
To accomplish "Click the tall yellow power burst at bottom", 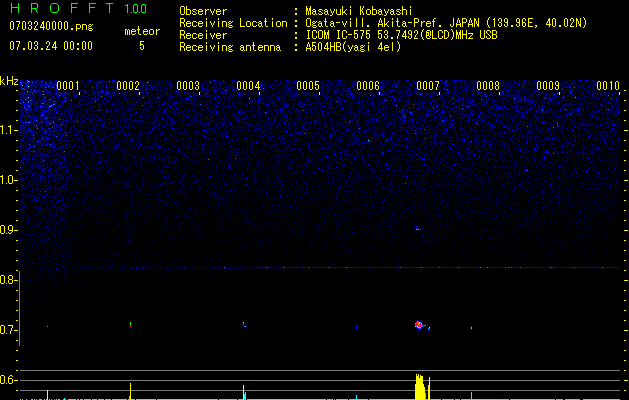I will [420, 387].
